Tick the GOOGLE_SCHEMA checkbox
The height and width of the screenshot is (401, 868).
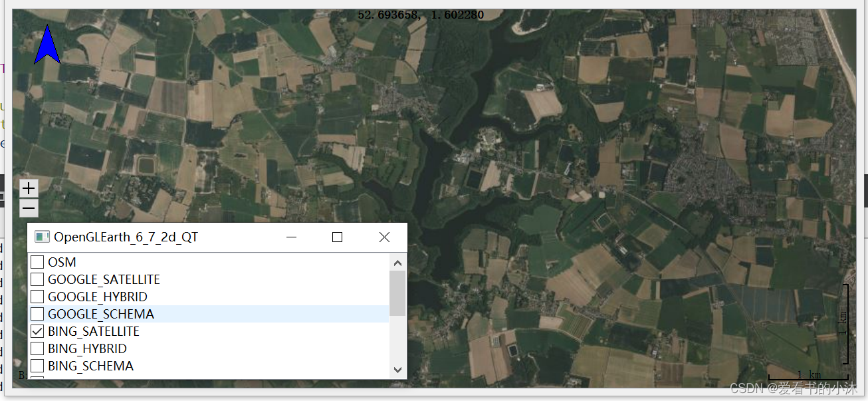(37, 313)
